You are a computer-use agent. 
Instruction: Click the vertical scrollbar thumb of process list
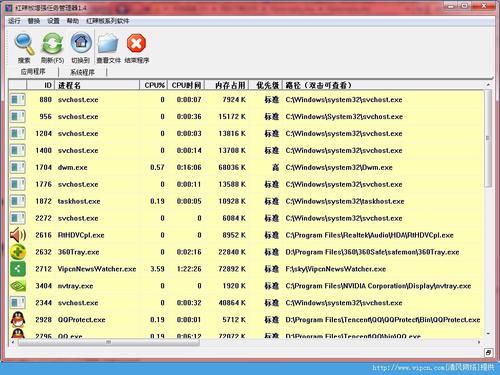488,138
